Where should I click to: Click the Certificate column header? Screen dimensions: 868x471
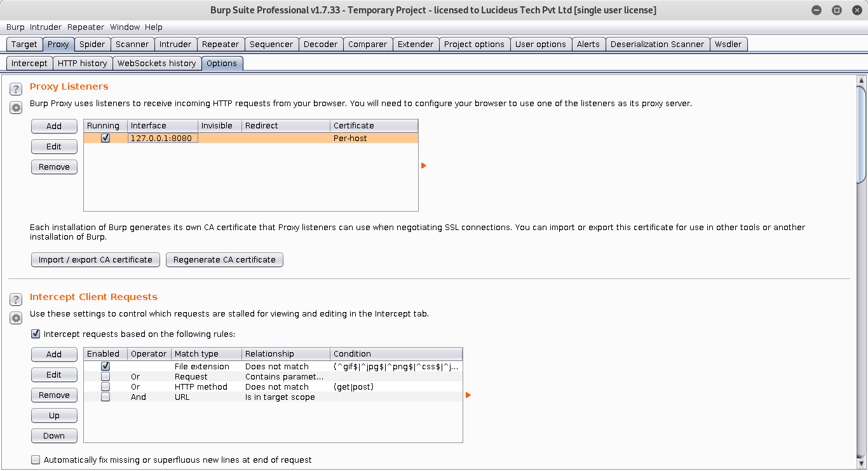pos(374,126)
